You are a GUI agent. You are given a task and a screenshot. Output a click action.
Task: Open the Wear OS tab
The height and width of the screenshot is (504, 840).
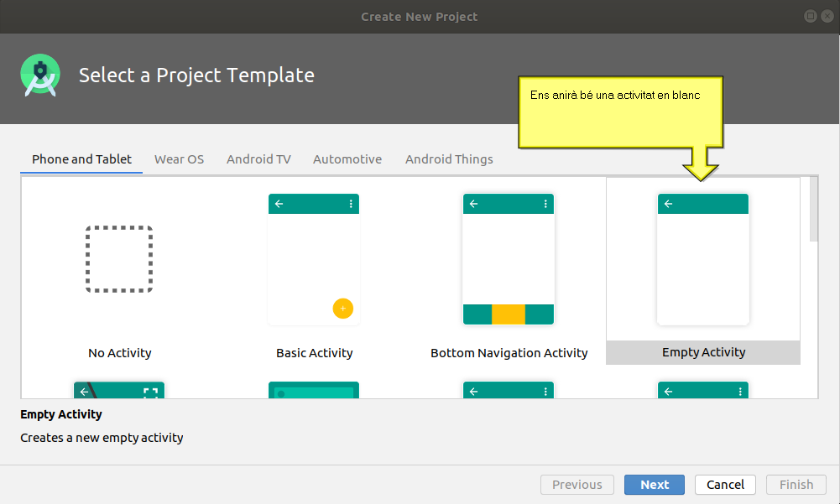[x=179, y=159]
